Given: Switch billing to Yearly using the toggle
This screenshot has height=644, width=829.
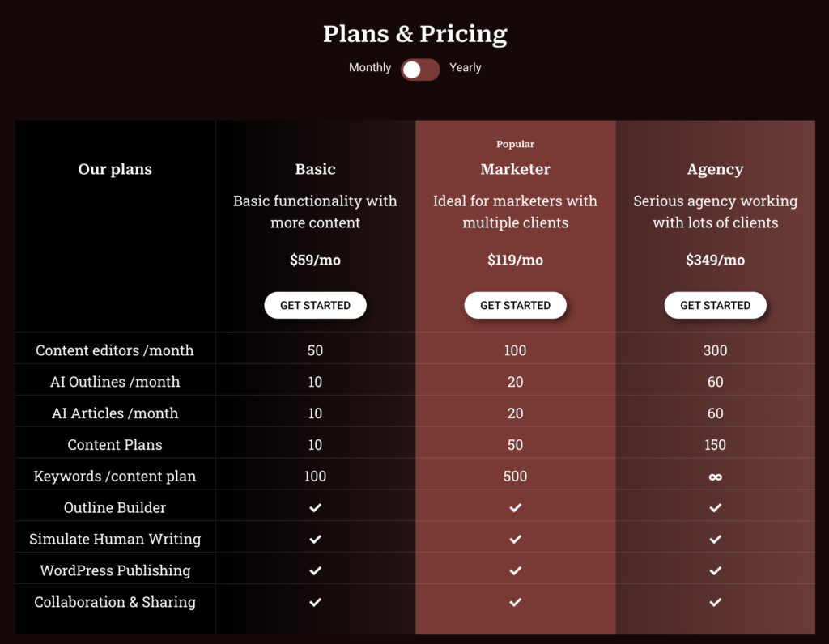Looking at the screenshot, I should click(419, 70).
